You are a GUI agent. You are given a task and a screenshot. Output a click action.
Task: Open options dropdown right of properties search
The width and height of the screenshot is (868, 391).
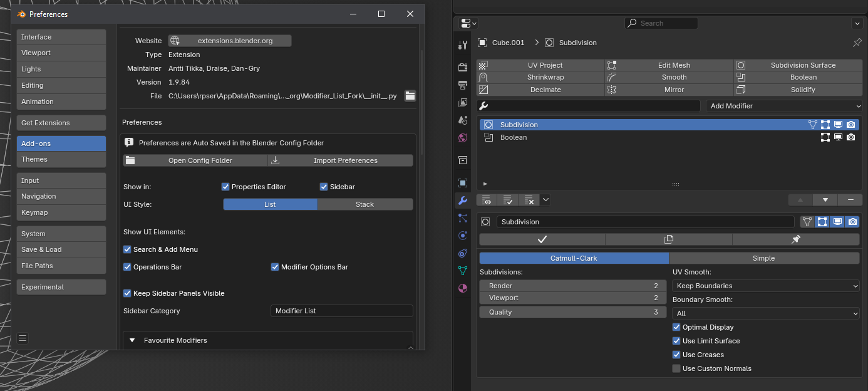pos(857,23)
